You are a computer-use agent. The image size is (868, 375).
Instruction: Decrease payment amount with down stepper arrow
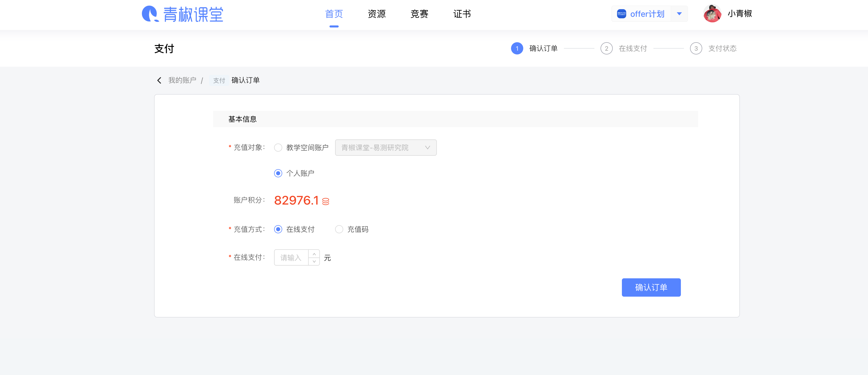pos(314,261)
